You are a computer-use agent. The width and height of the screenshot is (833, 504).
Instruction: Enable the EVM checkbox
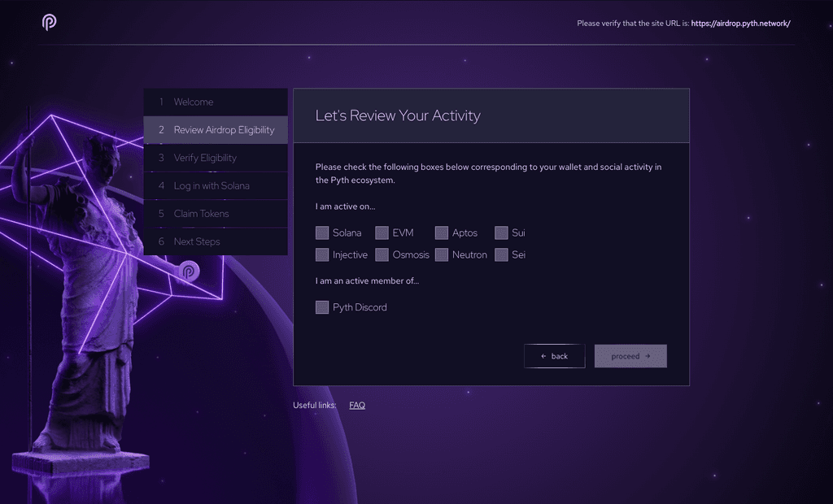coord(382,232)
